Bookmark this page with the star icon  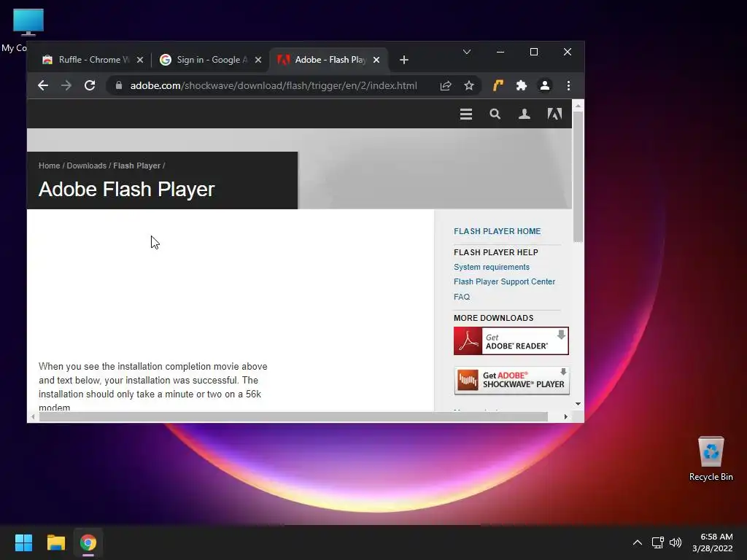(469, 86)
